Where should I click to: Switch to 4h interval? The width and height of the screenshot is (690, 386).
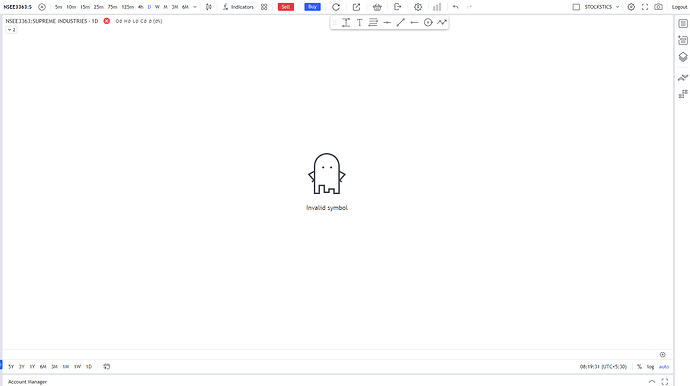click(141, 7)
